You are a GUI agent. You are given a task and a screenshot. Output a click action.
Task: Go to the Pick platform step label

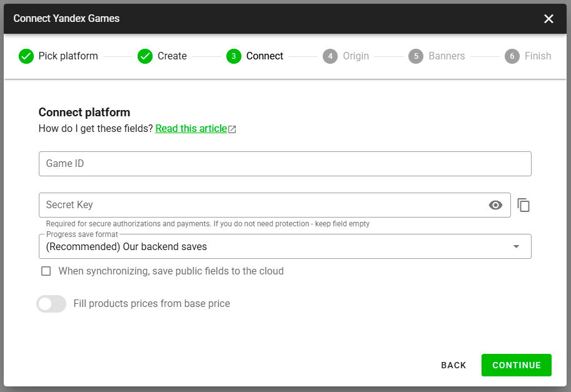point(68,56)
